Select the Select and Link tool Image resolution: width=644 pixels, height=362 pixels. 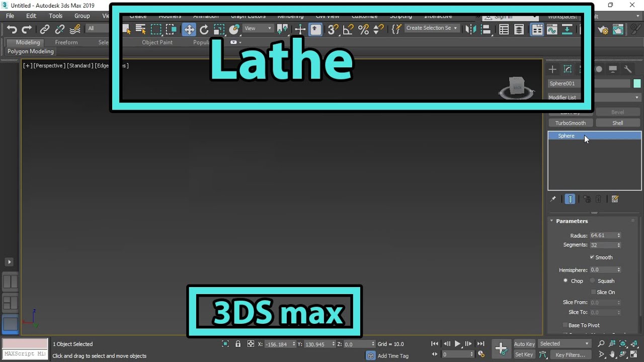click(45, 29)
